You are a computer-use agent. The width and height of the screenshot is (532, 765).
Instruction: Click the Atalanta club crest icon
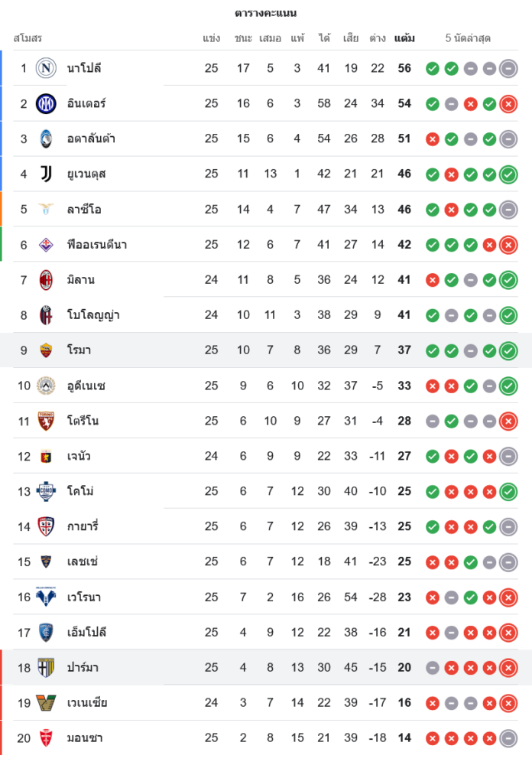(x=47, y=138)
